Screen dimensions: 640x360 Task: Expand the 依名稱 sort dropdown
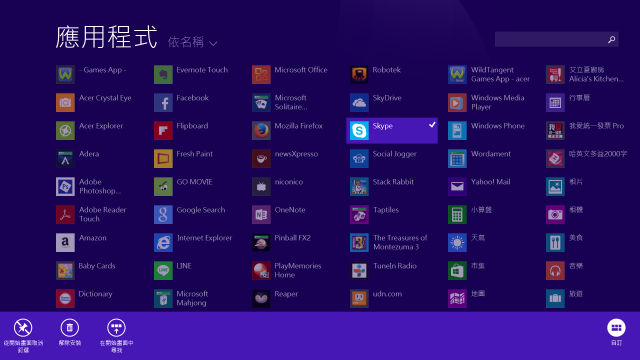point(192,42)
